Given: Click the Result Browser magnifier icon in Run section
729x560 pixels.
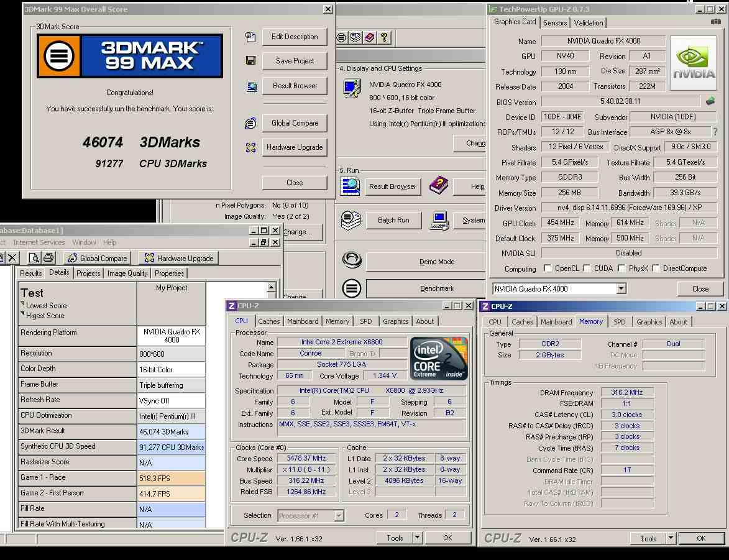Looking at the screenshot, I should pos(350,186).
